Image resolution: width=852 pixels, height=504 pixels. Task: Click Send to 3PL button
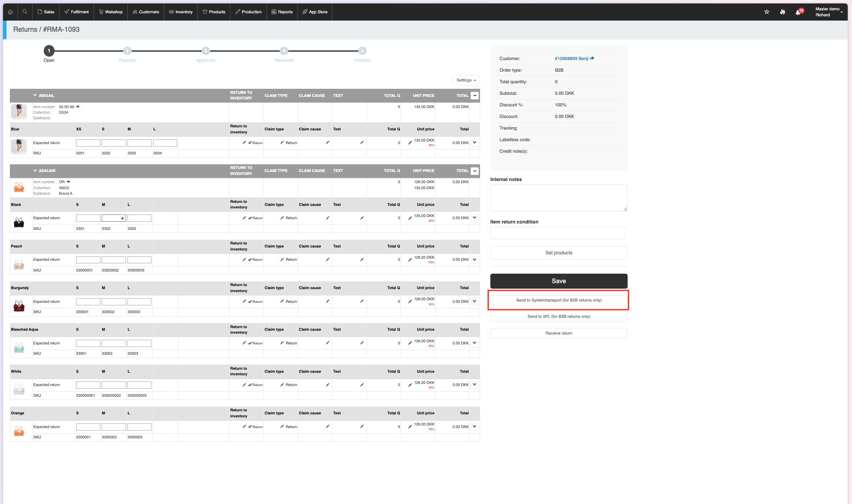(559, 317)
